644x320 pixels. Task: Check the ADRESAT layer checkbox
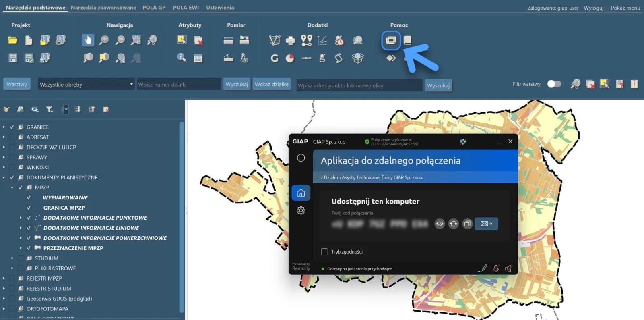tap(12, 137)
